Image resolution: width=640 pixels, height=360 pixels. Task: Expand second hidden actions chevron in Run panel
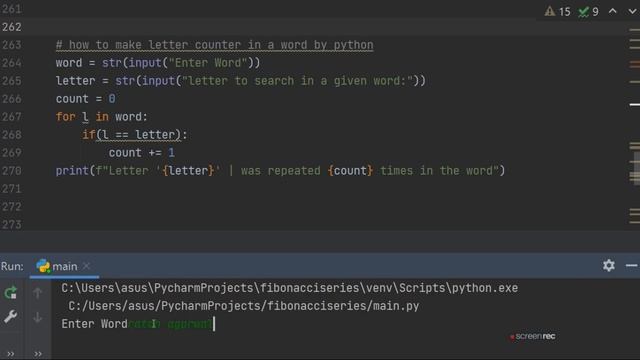click(x=38, y=353)
